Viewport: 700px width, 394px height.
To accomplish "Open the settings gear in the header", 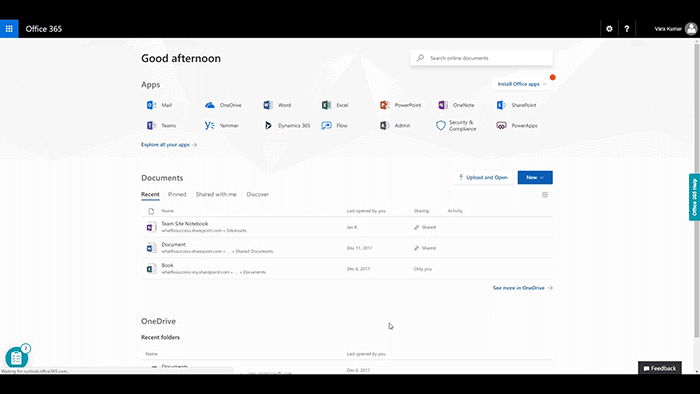I will pos(609,29).
